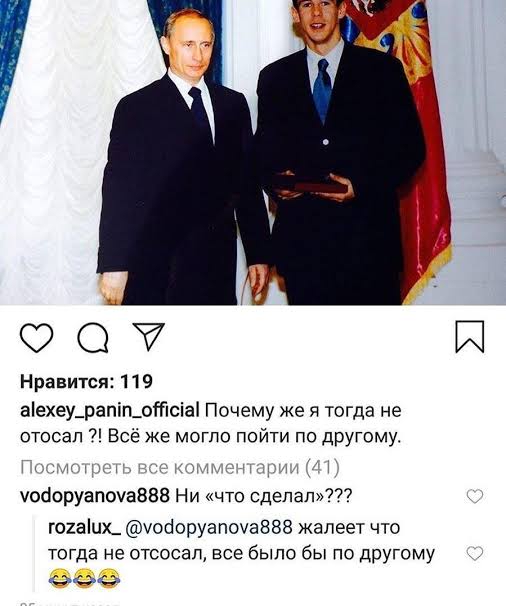This screenshot has width=506, height=606.
Task: Share the post using paper plane icon
Action: (148, 336)
